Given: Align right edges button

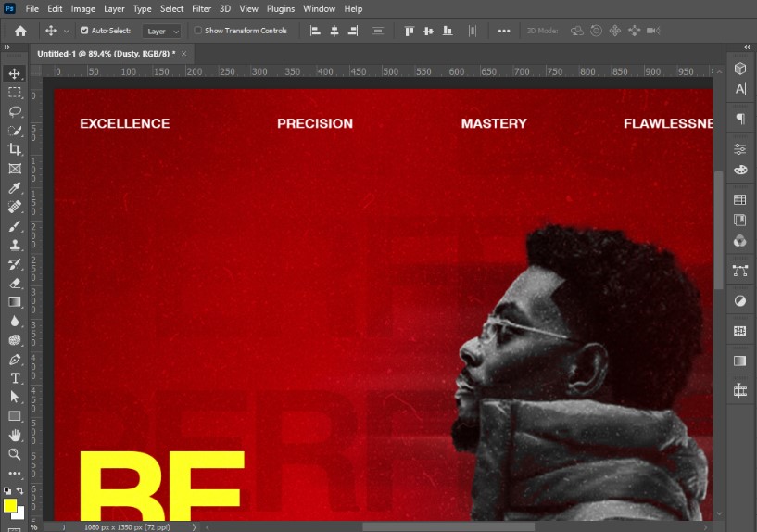Looking at the screenshot, I should pyautogui.click(x=353, y=31).
